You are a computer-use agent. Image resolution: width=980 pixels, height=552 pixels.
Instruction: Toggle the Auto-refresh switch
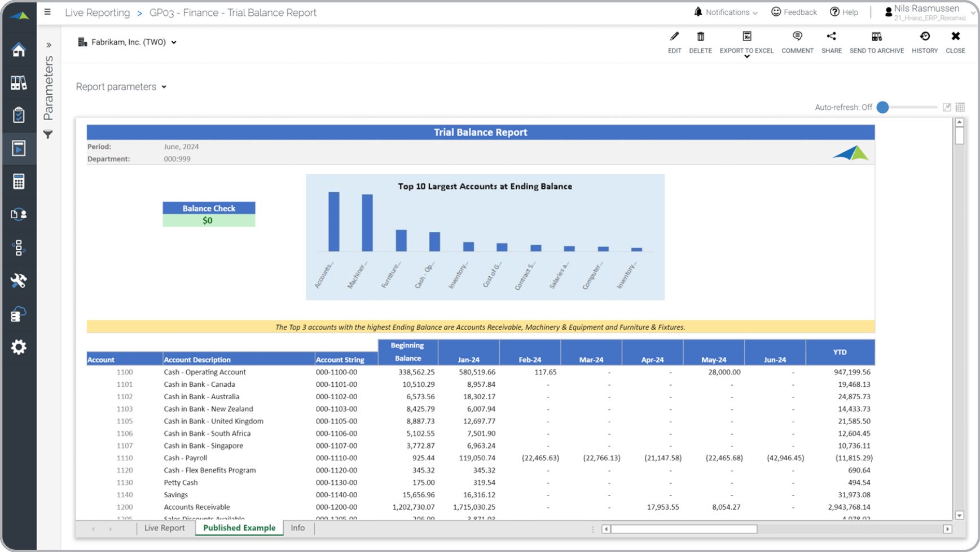point(884,107)
